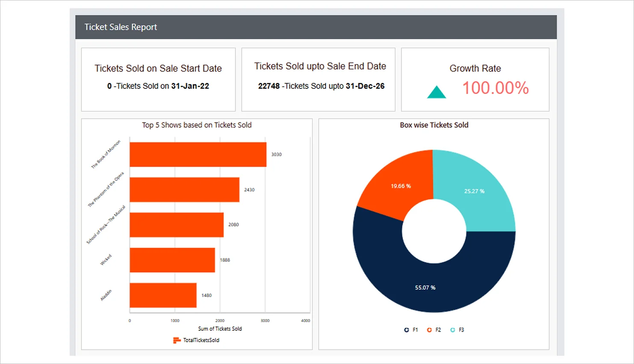Screen dimensions: 634x364
Task: Select The Book of Mormon bar
Action: pyautogui.click(x=198, y=155)
